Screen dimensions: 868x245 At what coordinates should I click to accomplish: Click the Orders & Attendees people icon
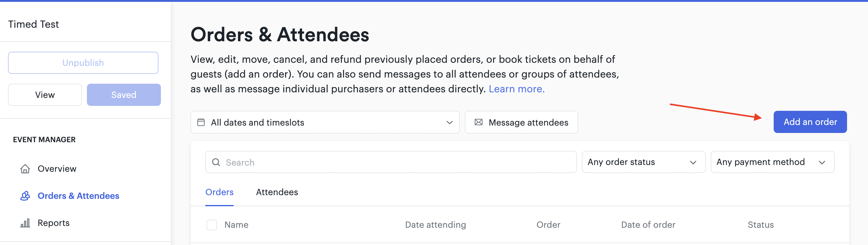25,196
